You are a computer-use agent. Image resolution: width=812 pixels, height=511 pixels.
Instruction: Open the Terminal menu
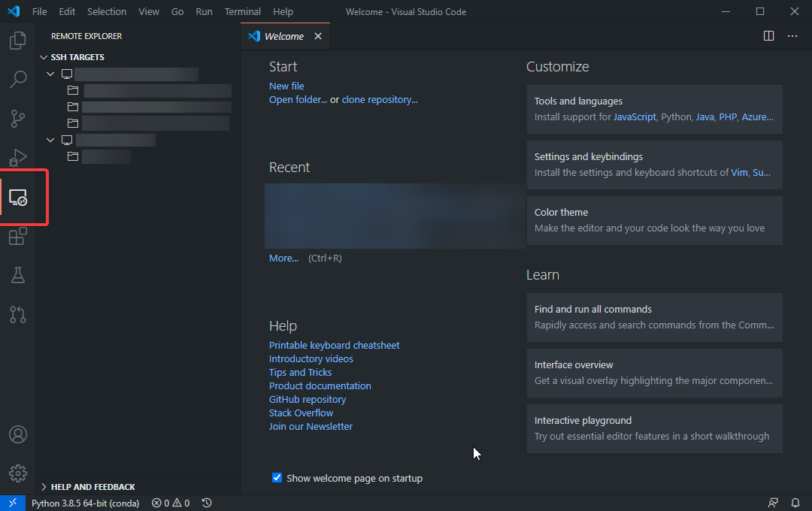(x=242, y=11)
